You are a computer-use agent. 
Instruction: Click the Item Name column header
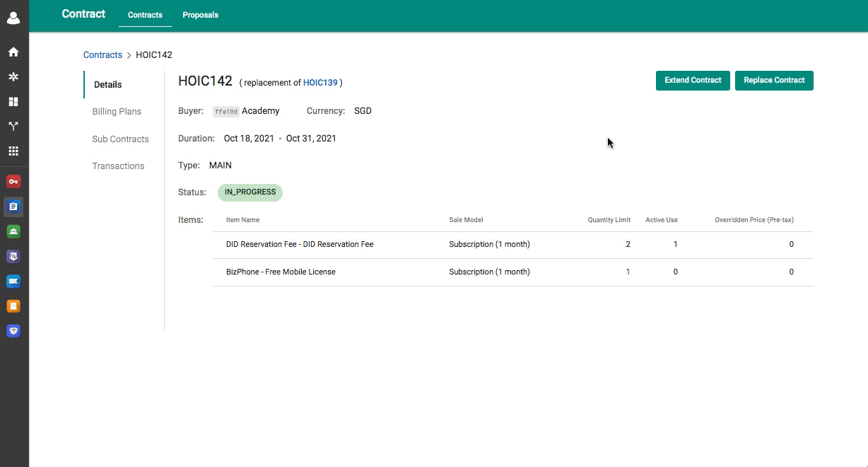(x=242, y=220)
